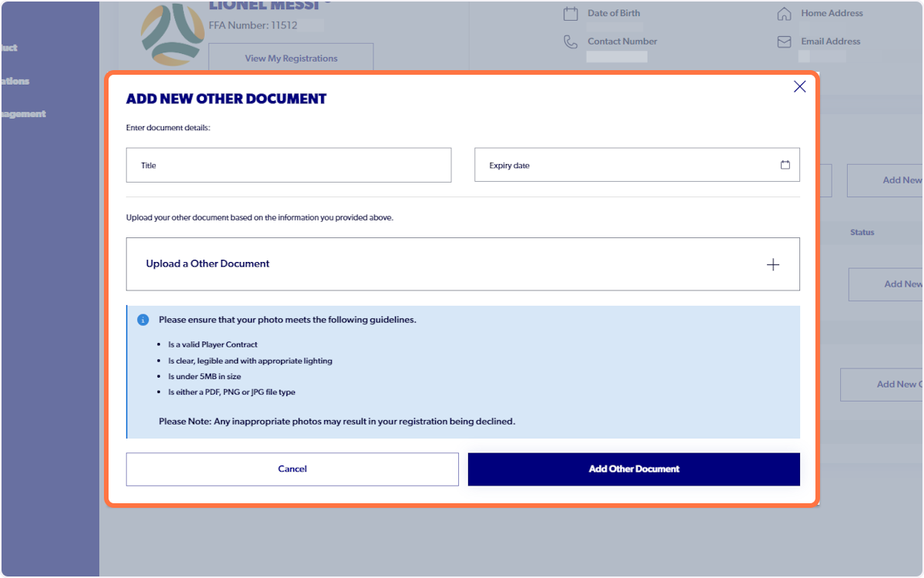Select the Upload a Other Document area

(x=463, y=264)
